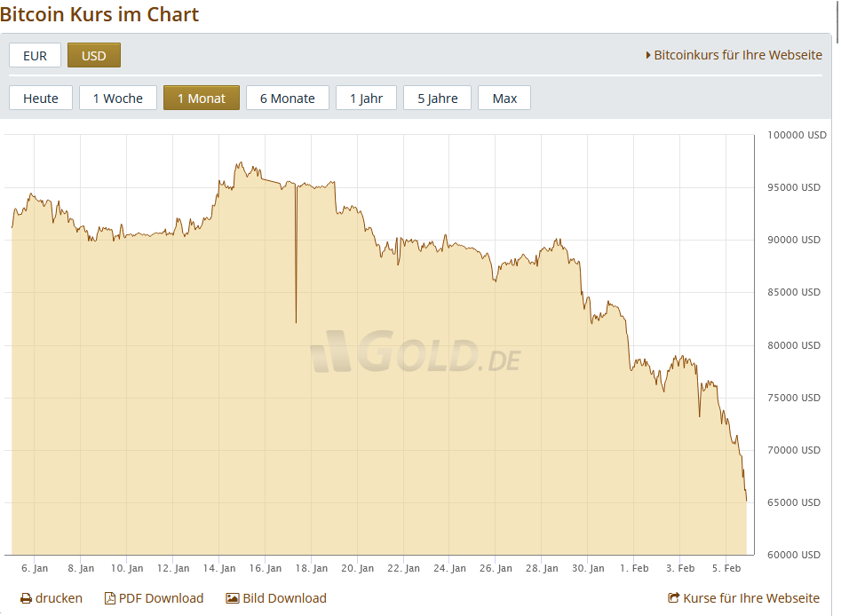
Task: Click the 14. Jan date label
Action: 219,568
